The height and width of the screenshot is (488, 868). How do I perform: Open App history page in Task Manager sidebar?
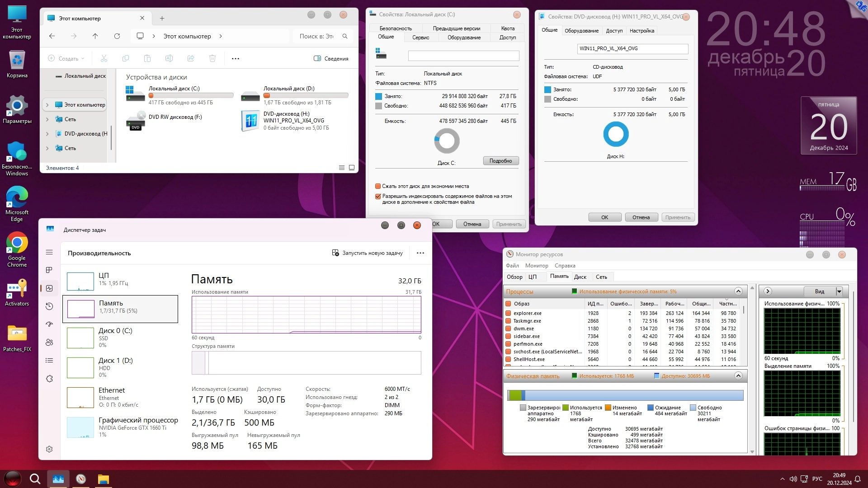click(x=49, y=306)
